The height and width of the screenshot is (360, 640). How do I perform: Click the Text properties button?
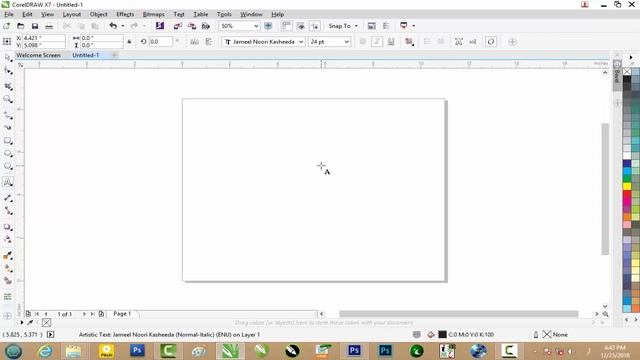(459, 42)
